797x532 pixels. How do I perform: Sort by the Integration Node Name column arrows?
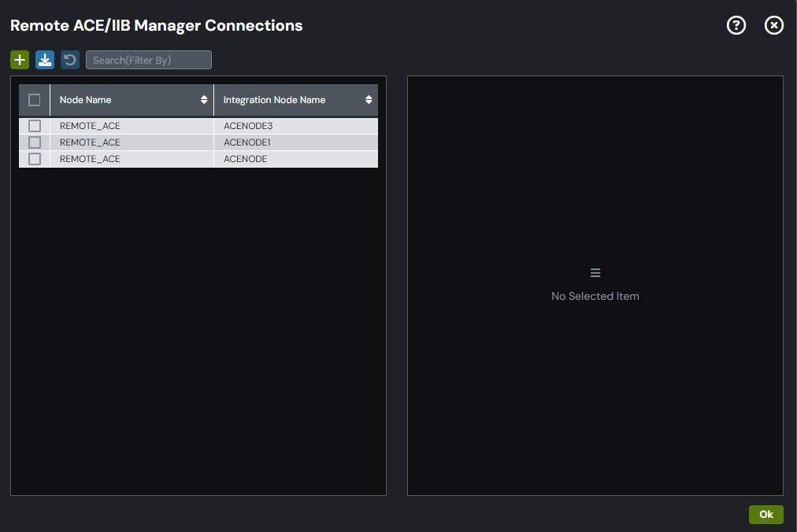point(369,100)
